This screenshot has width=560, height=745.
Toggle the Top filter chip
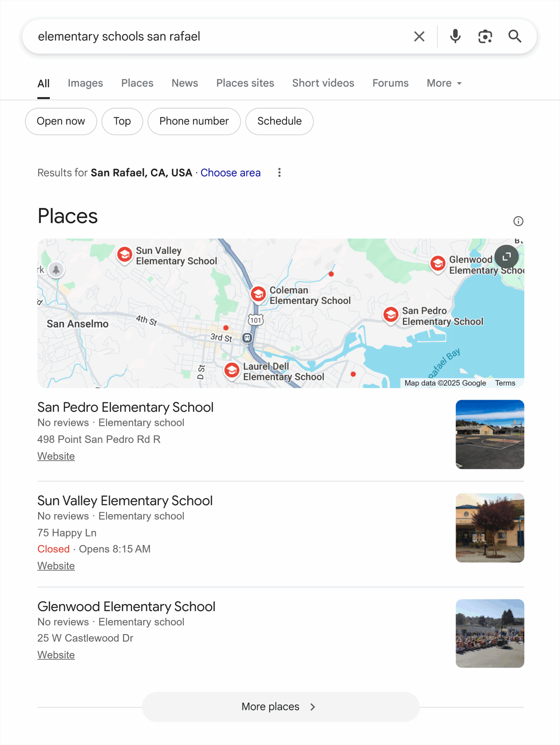[x=122, y=121]
